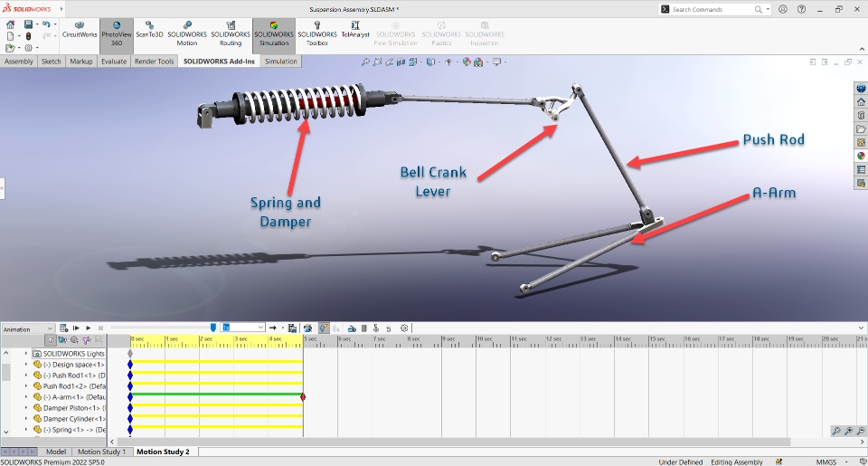This screenshot has height=466, width=868.
Task: Click Play from Start
Action: (x=76, y=328)
